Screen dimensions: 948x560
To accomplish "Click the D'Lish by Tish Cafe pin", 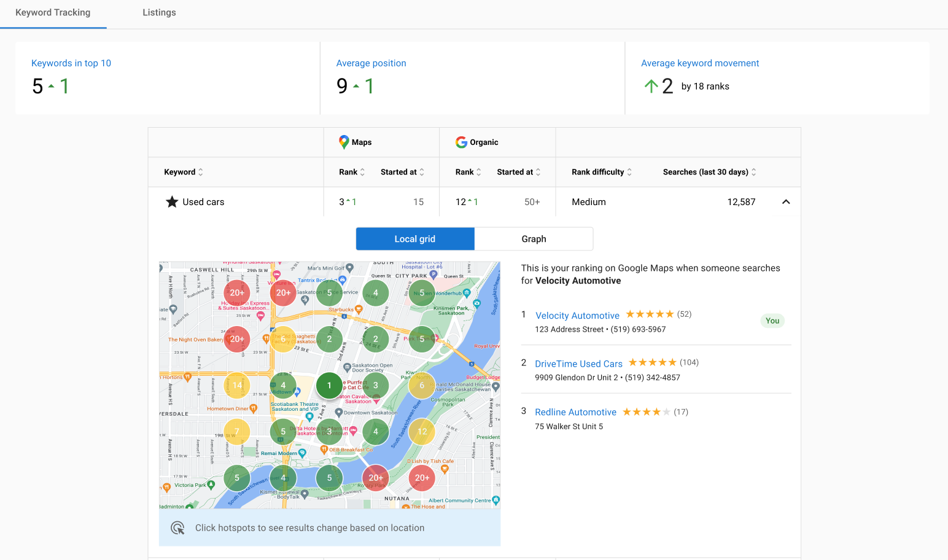I will tap(445, 469).
